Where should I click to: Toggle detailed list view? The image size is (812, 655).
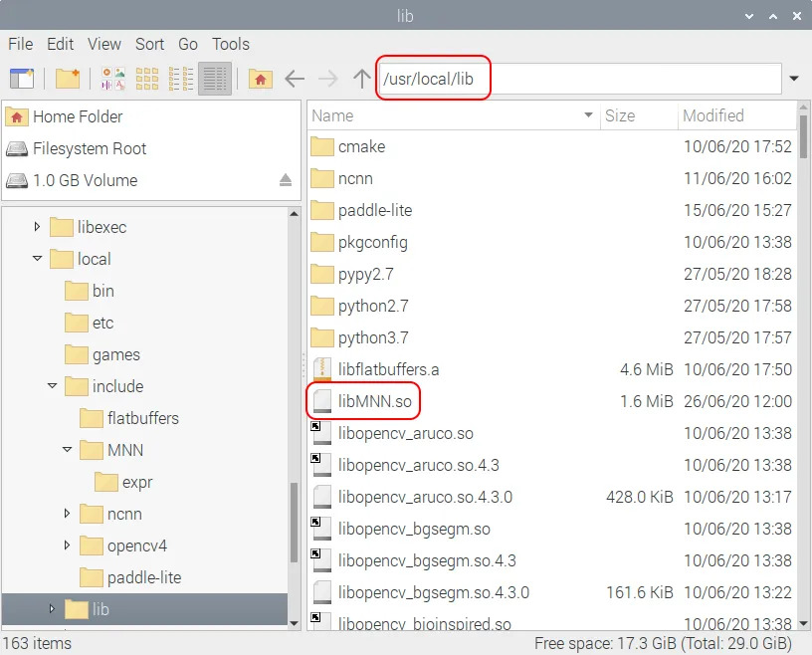[214, 79]
